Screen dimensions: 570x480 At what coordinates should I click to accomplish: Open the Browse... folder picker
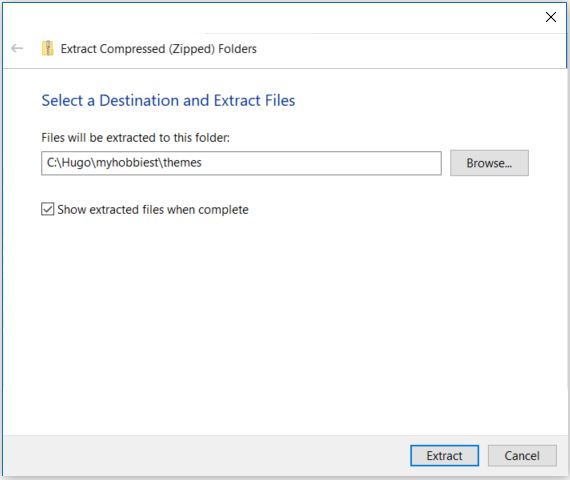(489, 163)
